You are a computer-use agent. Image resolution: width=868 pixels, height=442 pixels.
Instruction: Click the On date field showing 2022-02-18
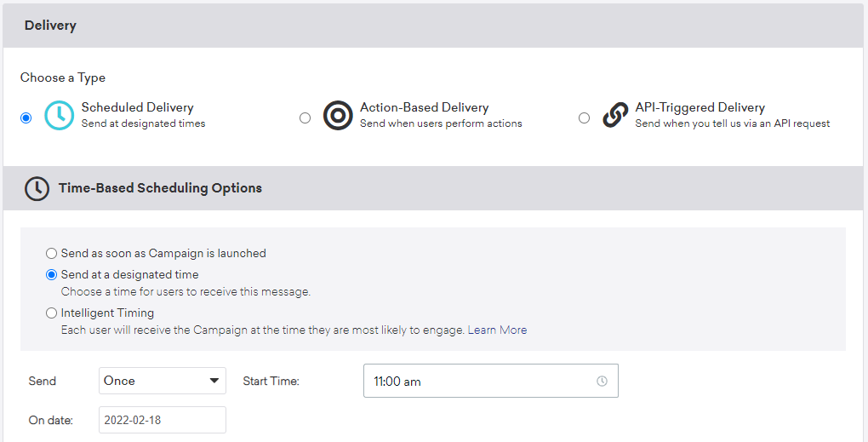tap(162, 420)
